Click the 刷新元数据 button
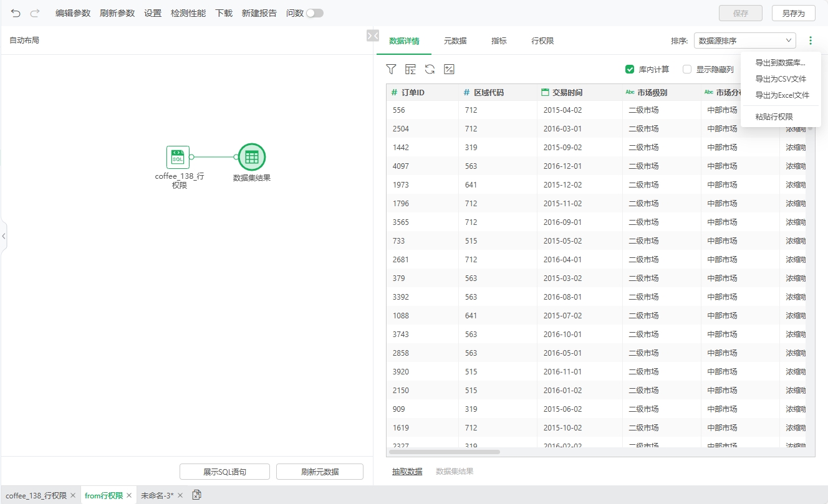Viewport: 828px width, 504px height. (x=320, y=472)
